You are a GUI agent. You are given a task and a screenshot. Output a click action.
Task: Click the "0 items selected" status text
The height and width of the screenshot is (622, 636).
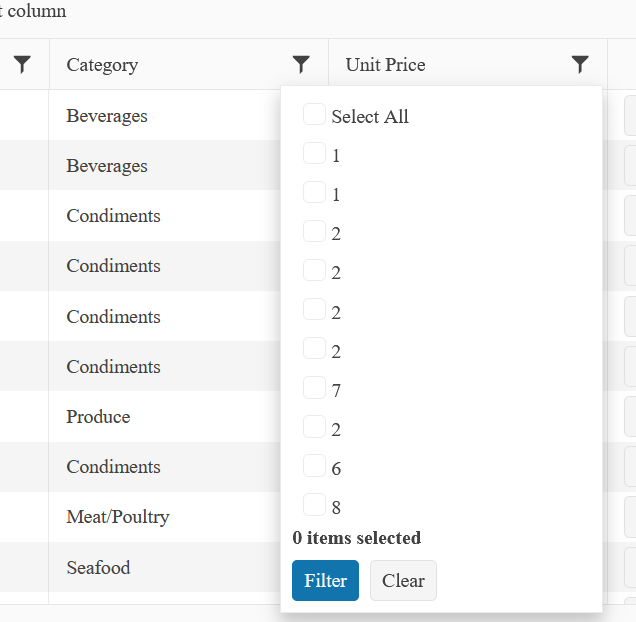(x=357, y=538)
